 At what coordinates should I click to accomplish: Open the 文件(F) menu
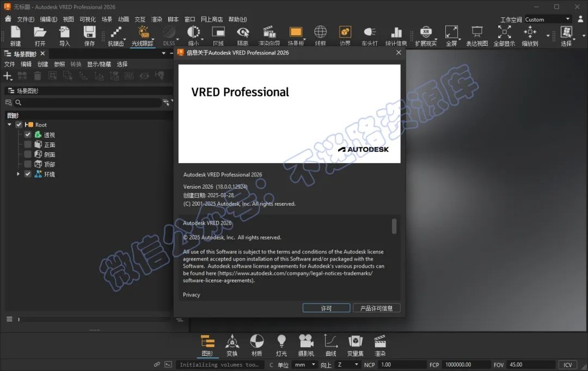(x=26, y=19)
